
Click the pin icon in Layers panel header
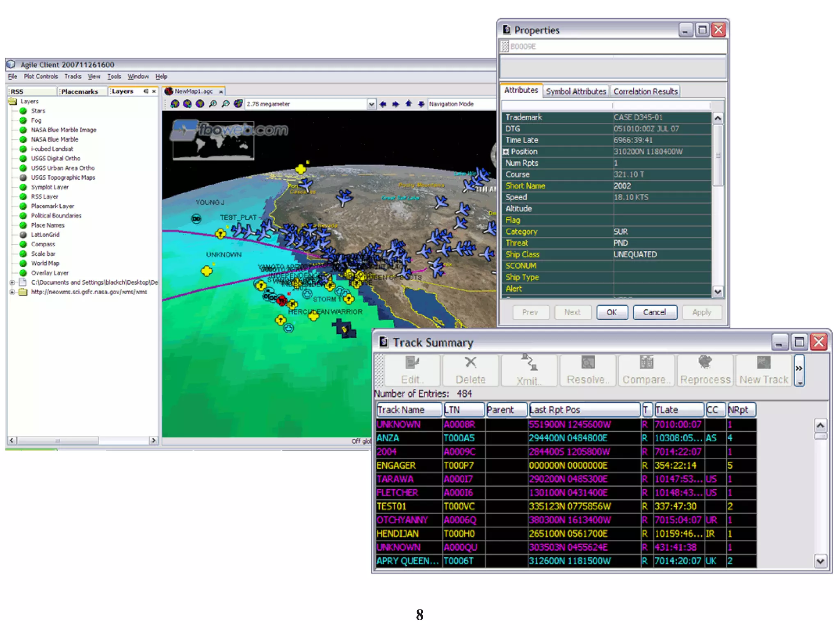(146, 91)
